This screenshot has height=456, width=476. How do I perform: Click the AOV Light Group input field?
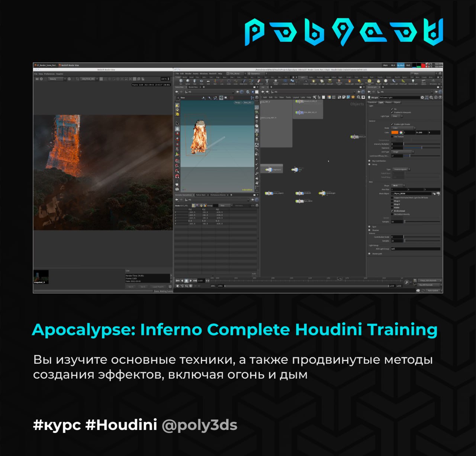(x=416, y=249)
